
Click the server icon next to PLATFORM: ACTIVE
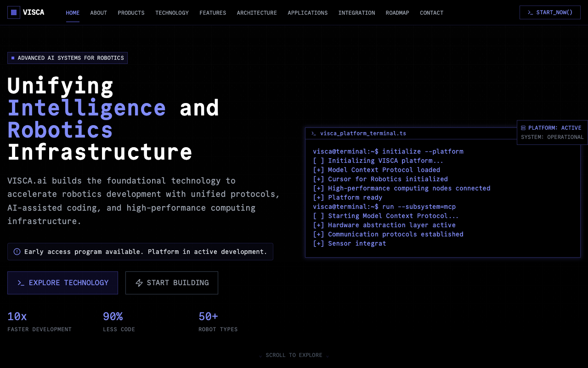click(x=523, y=128)
